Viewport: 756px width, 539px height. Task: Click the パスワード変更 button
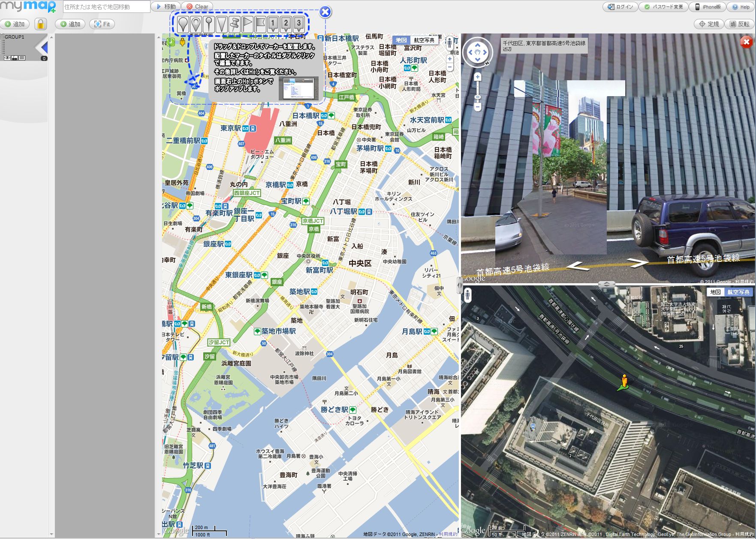(663, 7)
